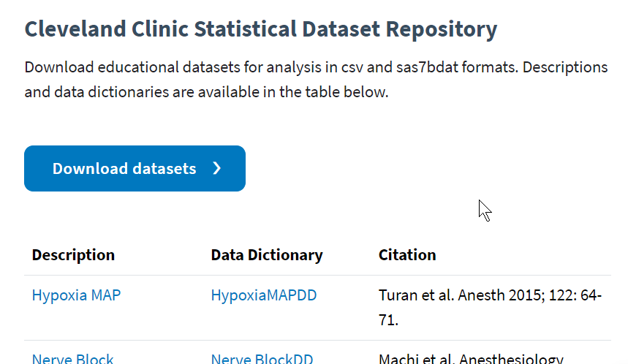Click the chevron arrow in Download datasets
This screenshot has width=628, height=364.
click(x=216, y=169)
